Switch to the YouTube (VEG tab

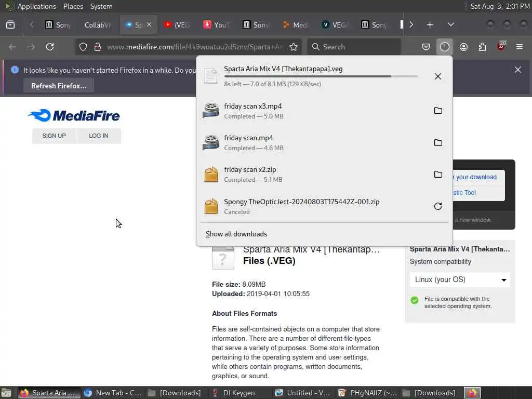pyautogui.click(x=177, y=25)
